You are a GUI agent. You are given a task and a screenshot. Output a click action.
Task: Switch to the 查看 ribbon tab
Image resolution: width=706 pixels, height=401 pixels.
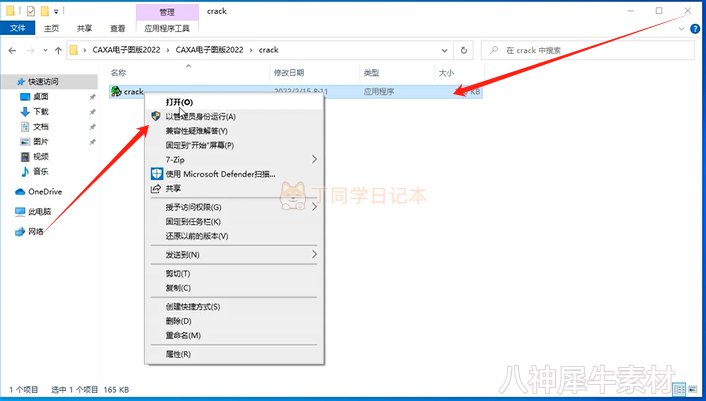(118, 28)
